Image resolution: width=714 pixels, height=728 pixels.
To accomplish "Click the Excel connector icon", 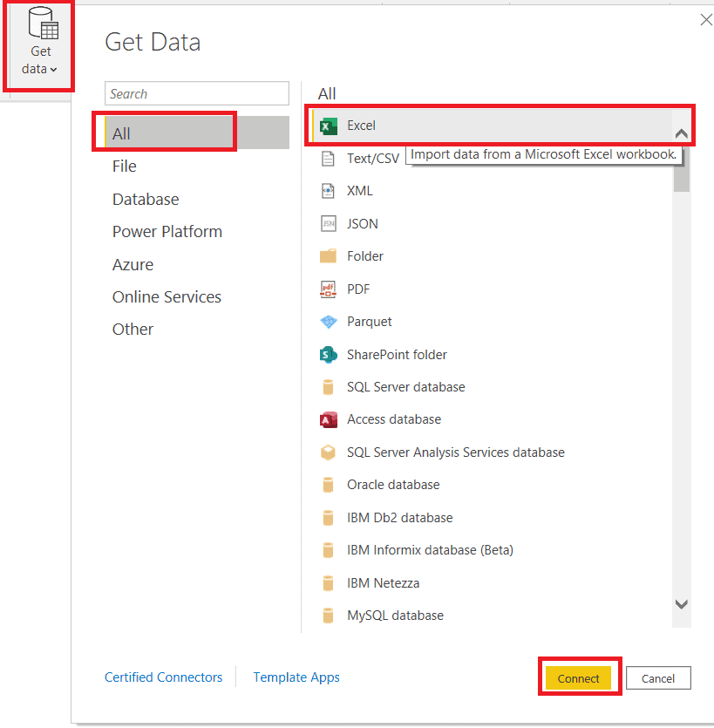I will pos(329,126).
